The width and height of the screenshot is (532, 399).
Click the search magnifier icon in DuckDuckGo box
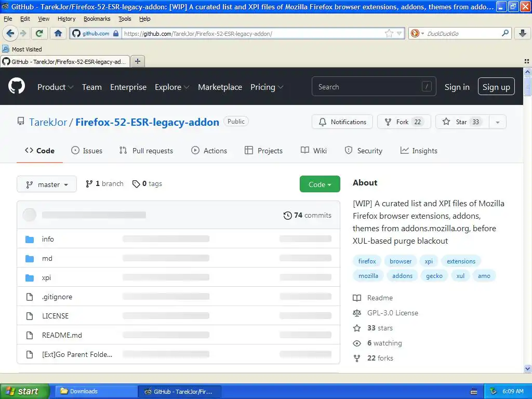(505, 33)
